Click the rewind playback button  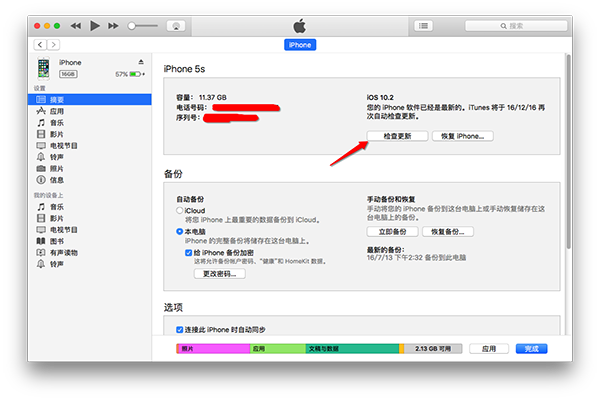(x=76, y=26)
